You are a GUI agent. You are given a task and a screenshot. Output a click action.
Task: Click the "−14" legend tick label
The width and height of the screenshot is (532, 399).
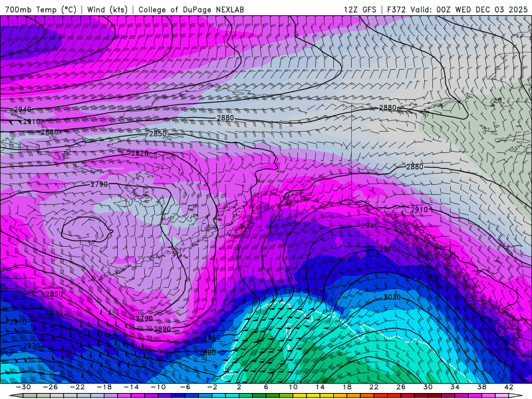131,387
